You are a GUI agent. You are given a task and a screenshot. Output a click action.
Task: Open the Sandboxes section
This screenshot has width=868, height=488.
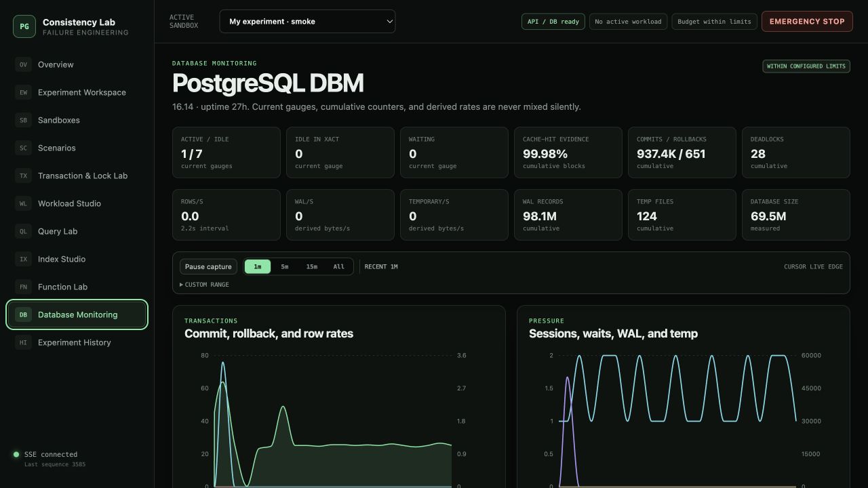coord(77,120)
